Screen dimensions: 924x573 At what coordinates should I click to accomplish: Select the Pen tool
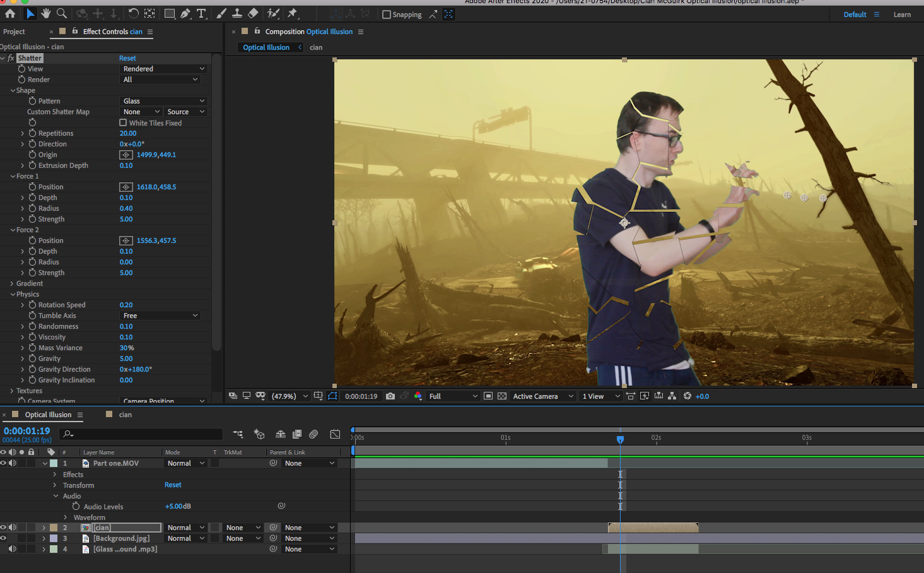point(185,13)
